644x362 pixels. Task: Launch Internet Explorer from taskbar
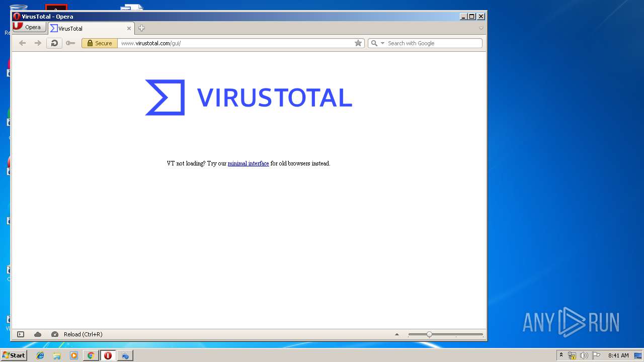coord(40,355)
